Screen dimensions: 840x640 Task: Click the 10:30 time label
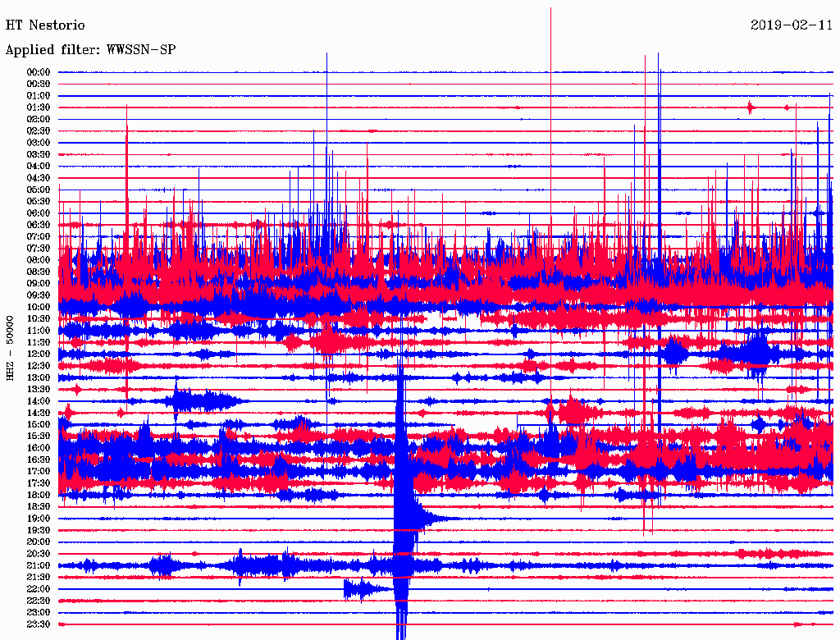(39, 319)
